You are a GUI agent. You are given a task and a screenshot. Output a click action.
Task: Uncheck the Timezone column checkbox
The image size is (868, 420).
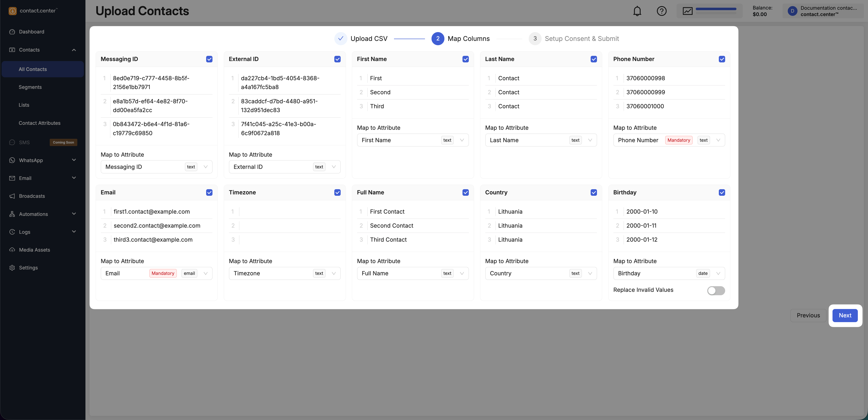[x=337, y=192]
